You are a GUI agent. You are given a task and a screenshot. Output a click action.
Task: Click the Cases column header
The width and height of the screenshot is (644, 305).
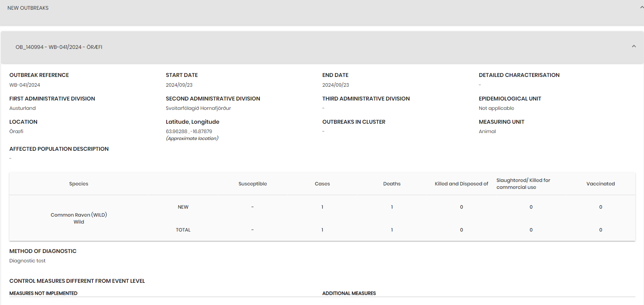(322, 184)
